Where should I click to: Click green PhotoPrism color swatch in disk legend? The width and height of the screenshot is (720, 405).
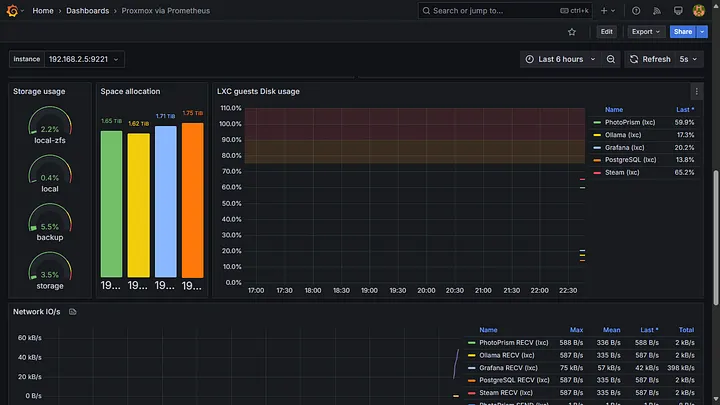(597, 123)
